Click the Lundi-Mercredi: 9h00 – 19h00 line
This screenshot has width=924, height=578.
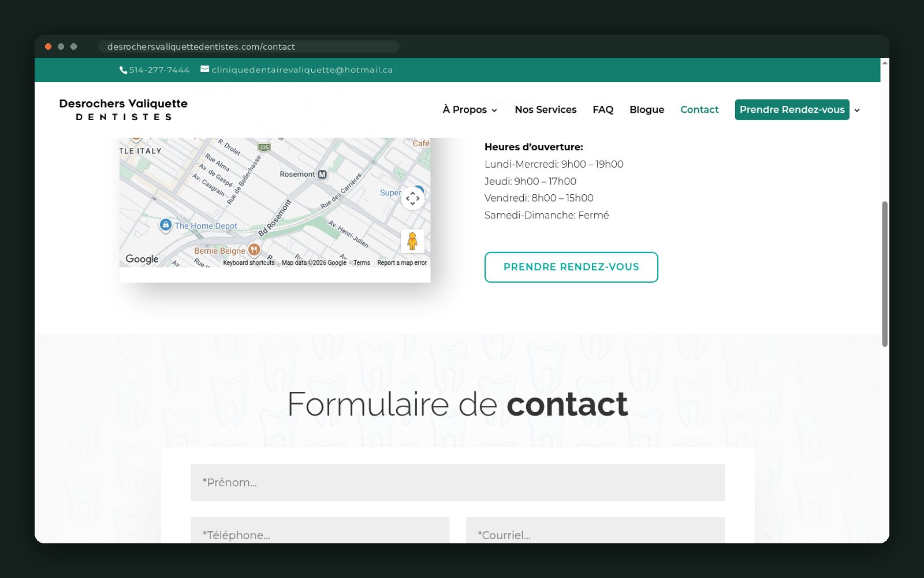coord(554,164)
